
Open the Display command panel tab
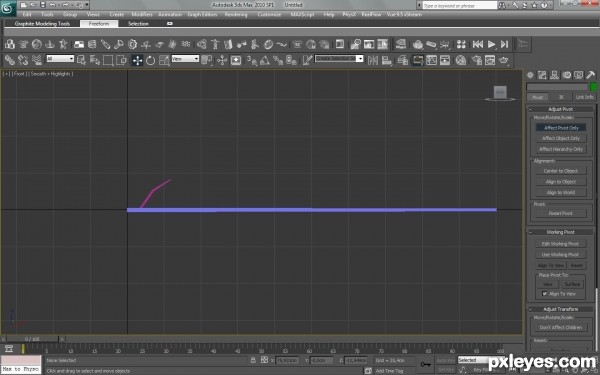[579, 75]
